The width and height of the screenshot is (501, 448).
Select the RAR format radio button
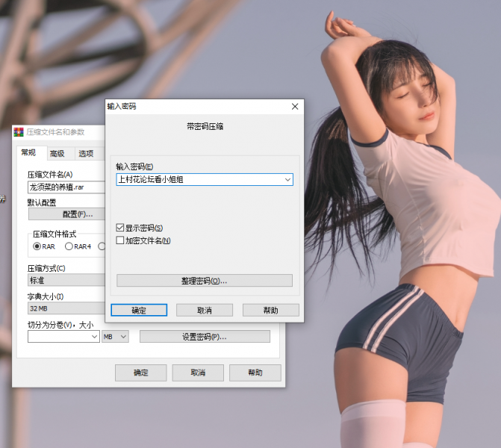pyautogui.click(x=37, y=246)
